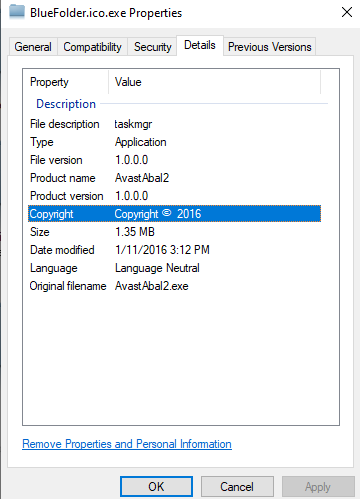Open the Compatibility tab
The height and width of the screenshot is (499, 360).
pos(92,47)
